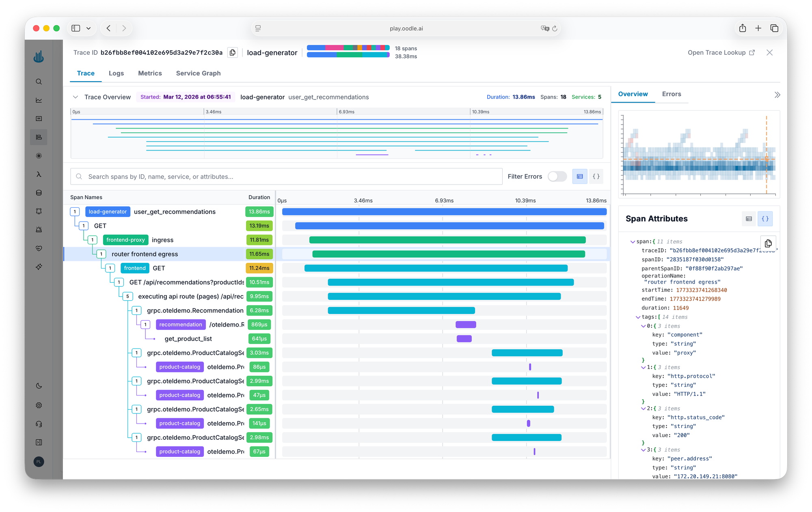The width and height of the screenshot is (812, 512).
Task: Collapse the tags array in JSON
Action: pyautogui.click(x=638, y=317)
